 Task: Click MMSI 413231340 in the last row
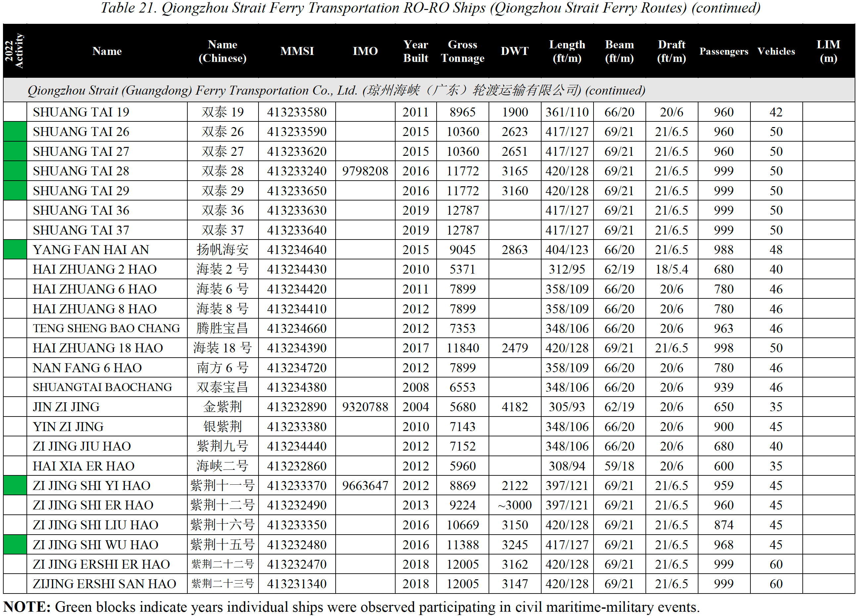tap(297, 584)
